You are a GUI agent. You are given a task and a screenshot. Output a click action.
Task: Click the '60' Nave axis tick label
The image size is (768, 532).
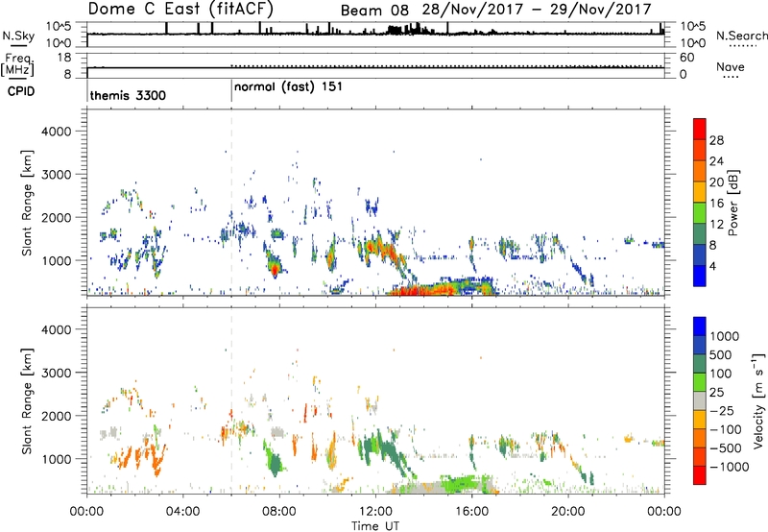[686, 58]
